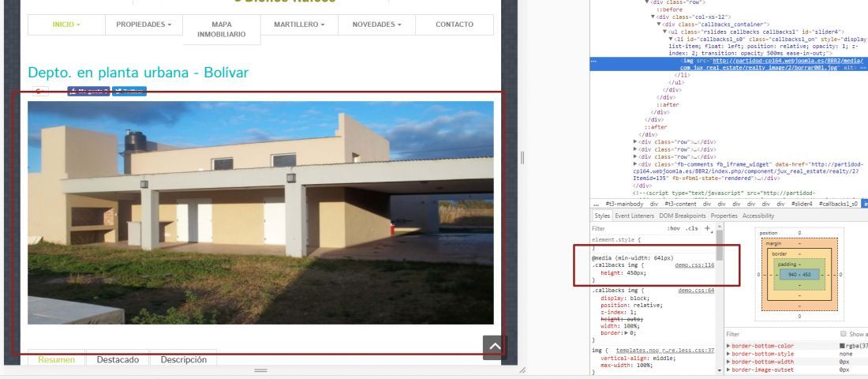Open MAPA INMOBILIARIO menu item
Image resolution: width=868 pixels, height=379 pixels.
tap(222, 29)
